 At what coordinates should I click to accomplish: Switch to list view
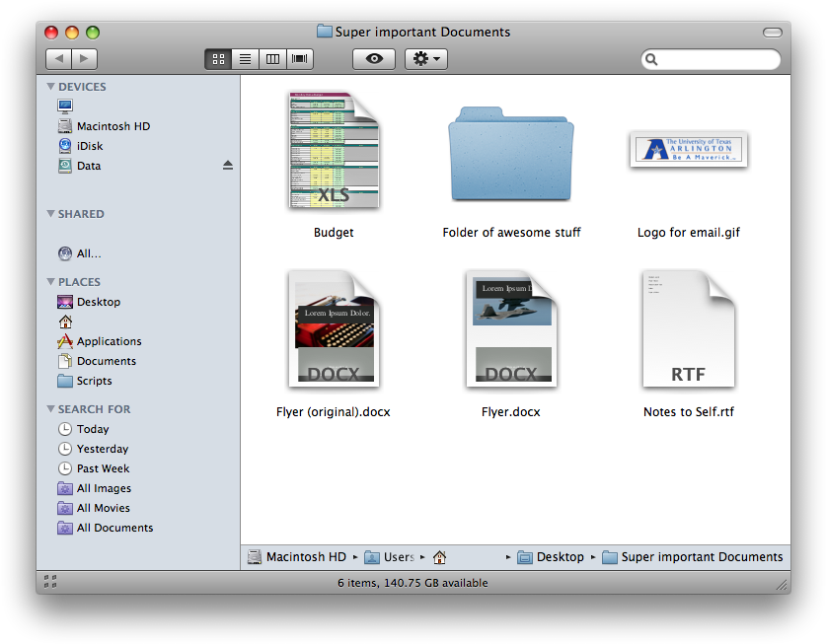[x=245, y=59]
